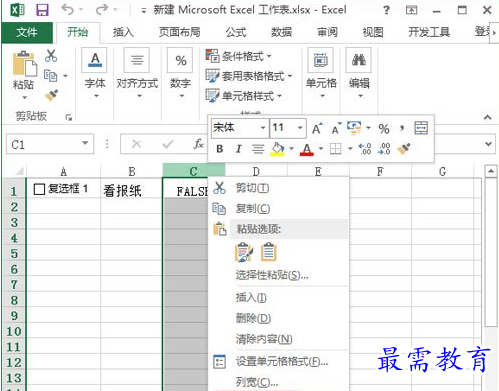Expand the formula bar chevron
This screenshot has height=391, width=499.
coord(488,144)
